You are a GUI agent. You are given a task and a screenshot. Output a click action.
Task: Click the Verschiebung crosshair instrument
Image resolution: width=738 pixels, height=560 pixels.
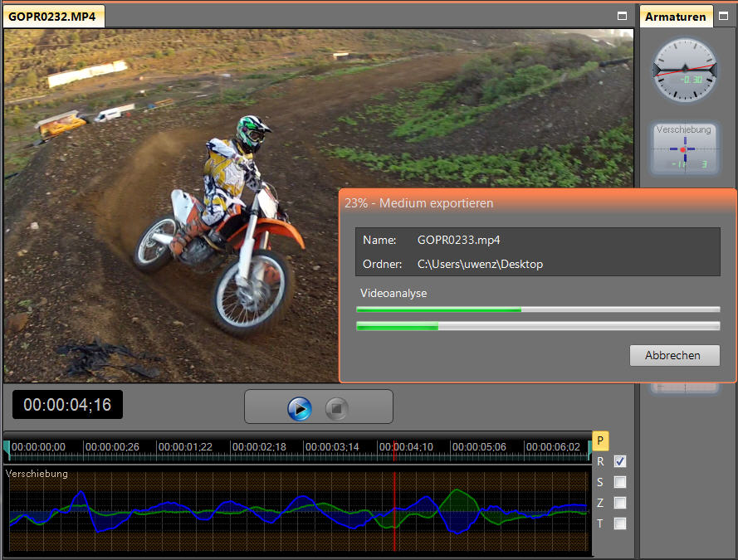pyautogui.click(x=684, y=149)
